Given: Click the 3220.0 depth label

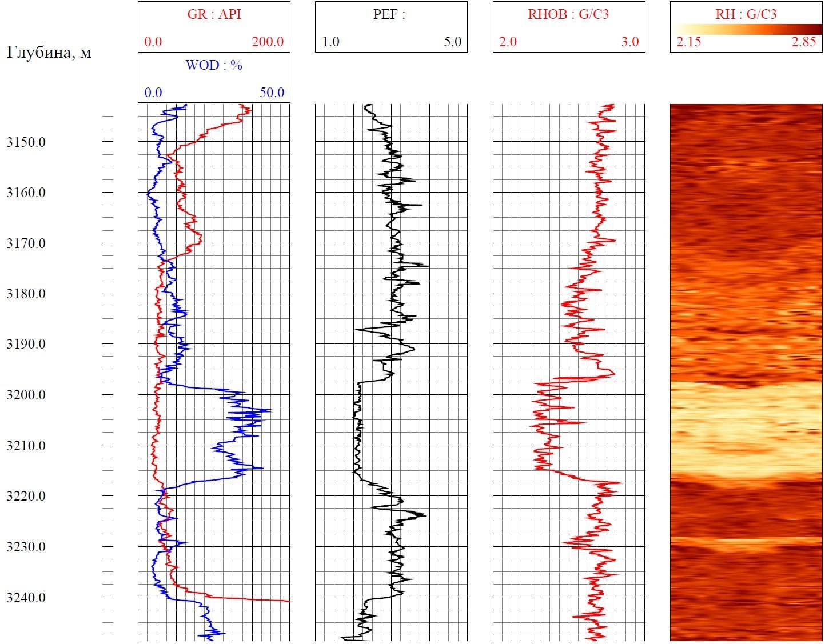Looking at the screenshot, I should pos(26,496).
